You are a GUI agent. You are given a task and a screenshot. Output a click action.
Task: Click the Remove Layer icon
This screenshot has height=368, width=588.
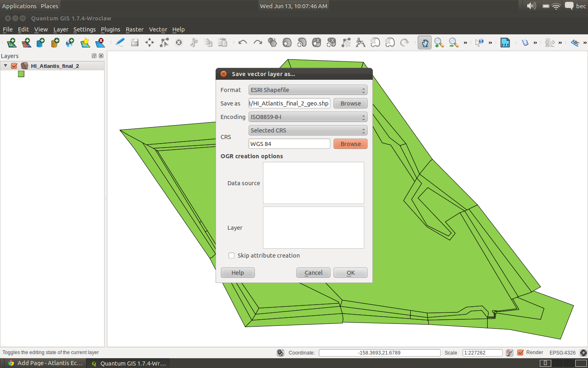pyautogui.click(x=100, y=43)
